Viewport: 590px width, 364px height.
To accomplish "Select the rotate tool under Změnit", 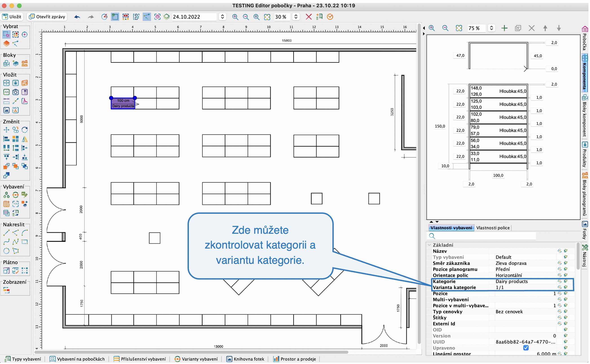I will (24, 130).
